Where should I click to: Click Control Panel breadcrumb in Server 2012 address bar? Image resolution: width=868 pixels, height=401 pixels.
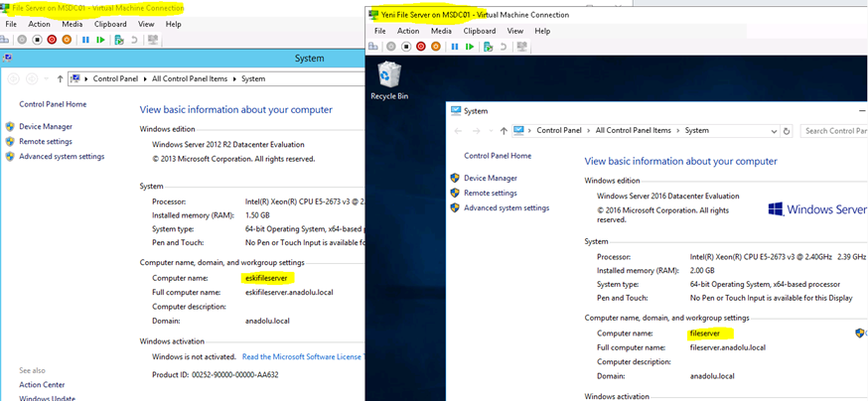(115, 79)
